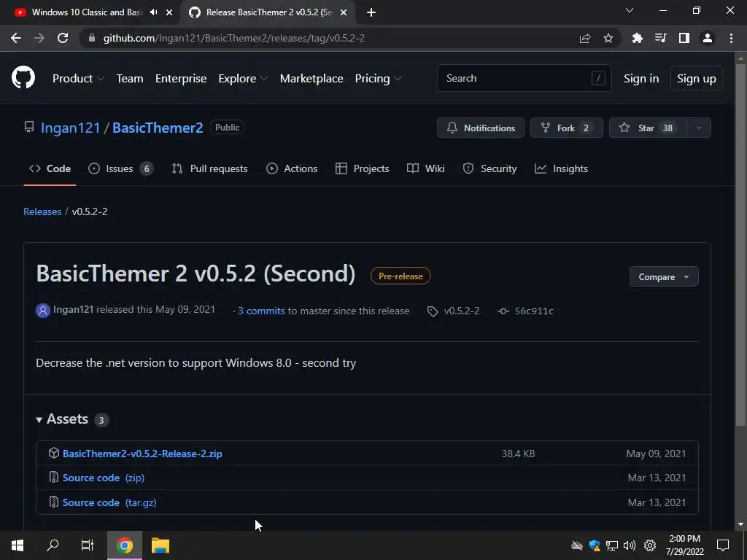This screenshot has width=747, height=560.
Task: Open Marketplace in the header
Action: coord(311,79)
